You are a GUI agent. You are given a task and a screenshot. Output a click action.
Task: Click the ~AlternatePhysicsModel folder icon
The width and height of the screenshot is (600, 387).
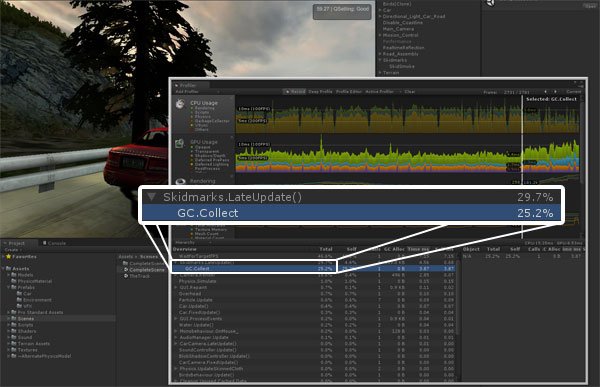(x=14, y=356)
